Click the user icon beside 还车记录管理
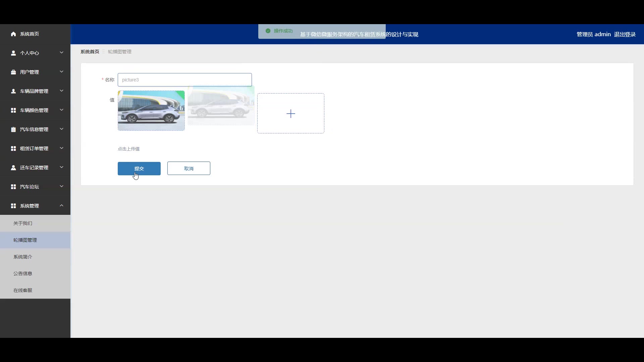This screenshot has width=644, height=362. 13,168
